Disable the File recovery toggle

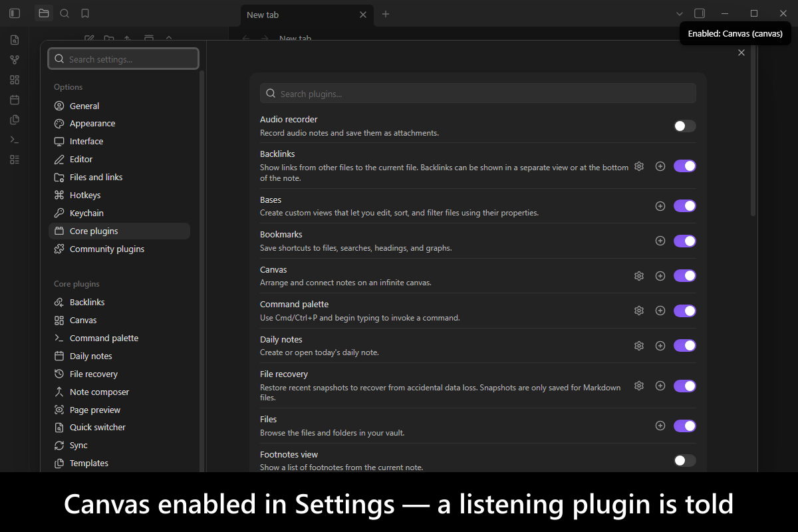(x=685, y=386)
